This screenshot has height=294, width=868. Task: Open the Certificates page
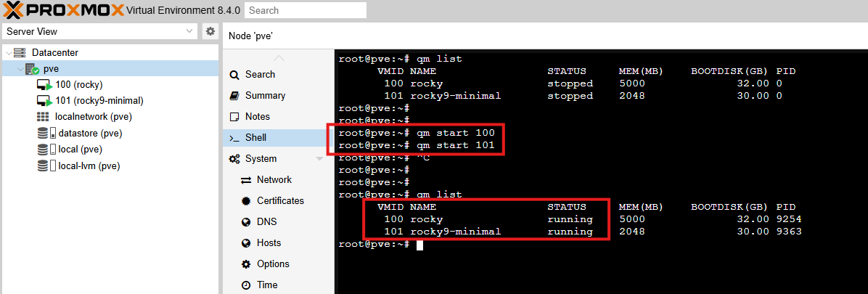pos(280,201)
